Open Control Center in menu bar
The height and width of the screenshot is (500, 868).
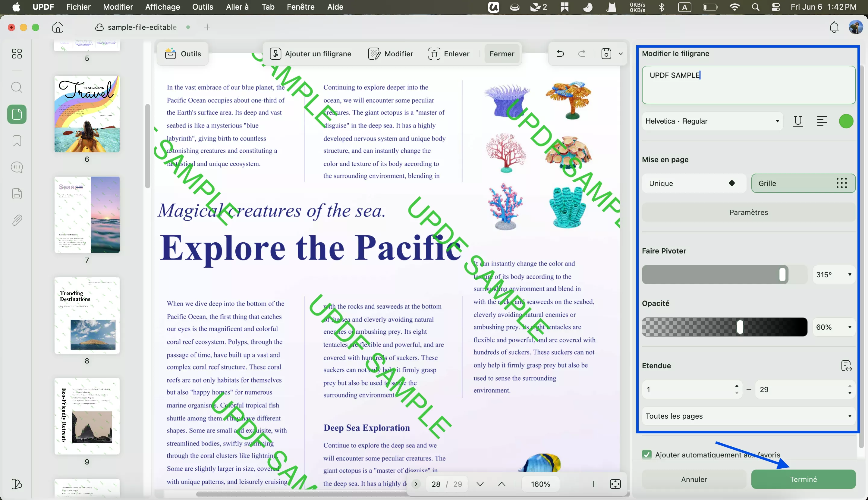point(776,7)
